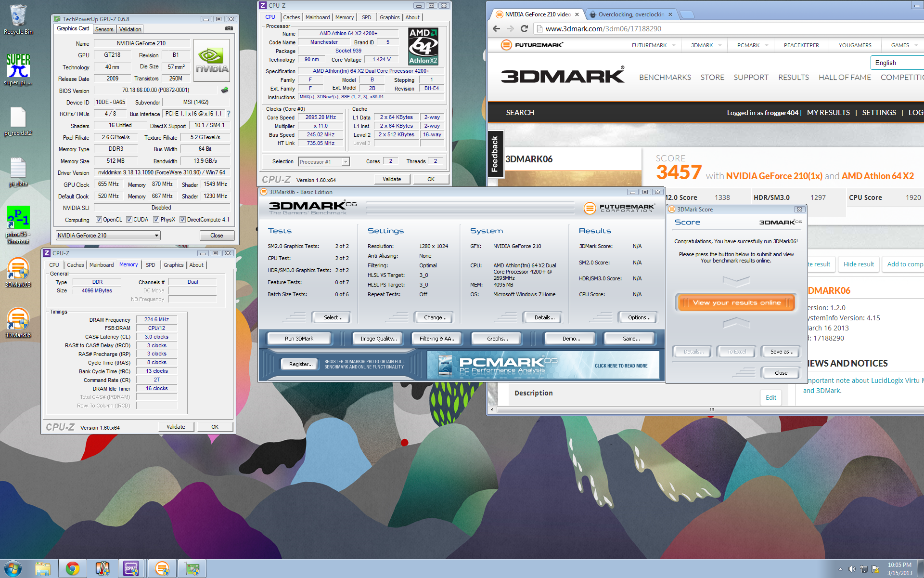Click the browser back arrow

(x=496, y=29)
